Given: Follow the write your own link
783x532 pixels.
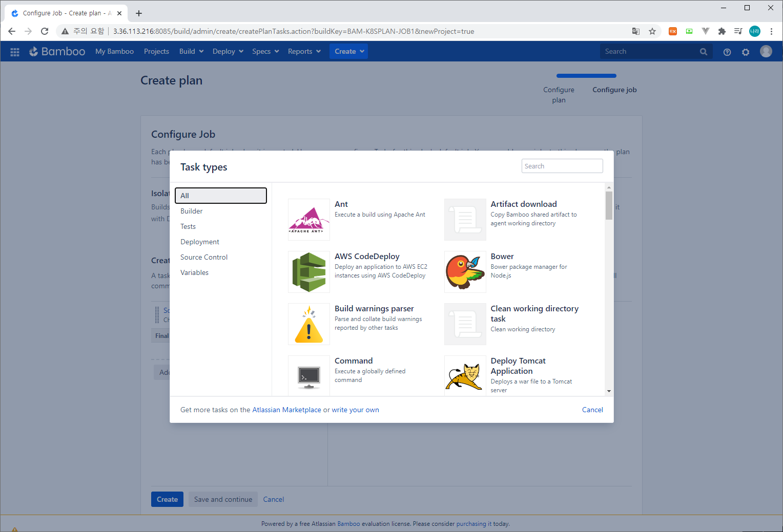Looking at the screenshot, I should tap(355, 410).
